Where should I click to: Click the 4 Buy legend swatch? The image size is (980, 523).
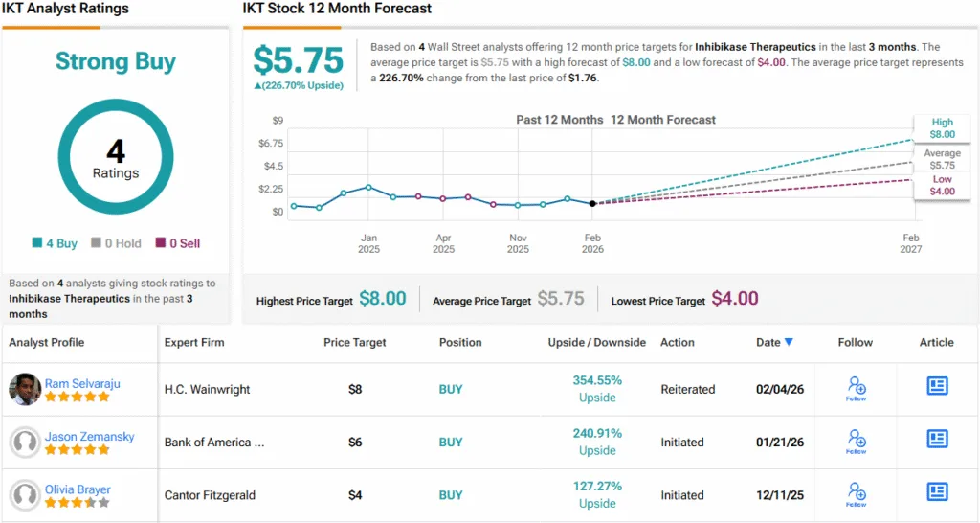point(37,243)
